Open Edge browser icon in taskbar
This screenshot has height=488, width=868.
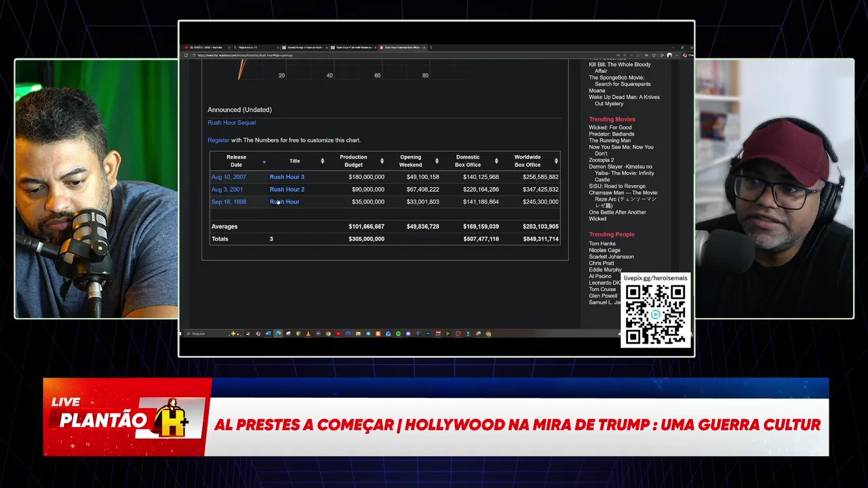click(278, 333)
